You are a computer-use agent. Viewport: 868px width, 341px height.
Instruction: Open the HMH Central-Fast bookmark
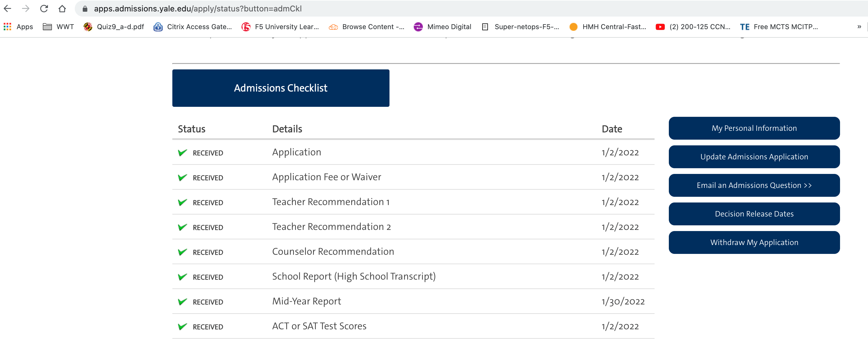pyautogui.click(x=607, y=27)
